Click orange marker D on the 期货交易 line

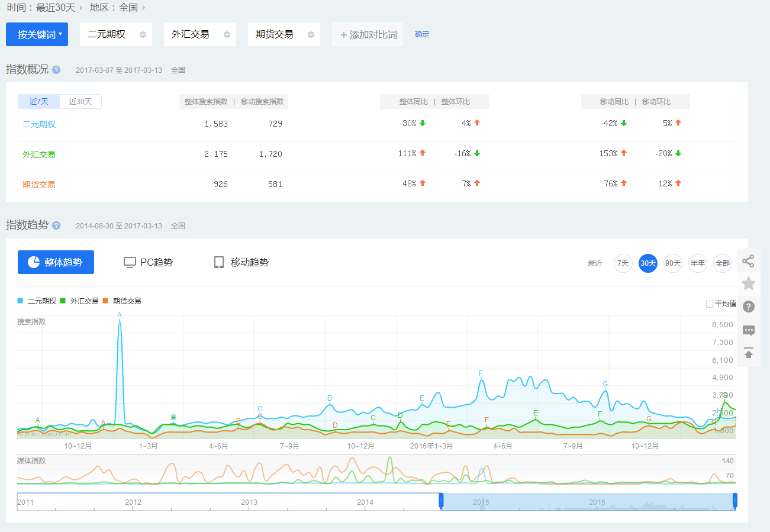tap(335, 425)
